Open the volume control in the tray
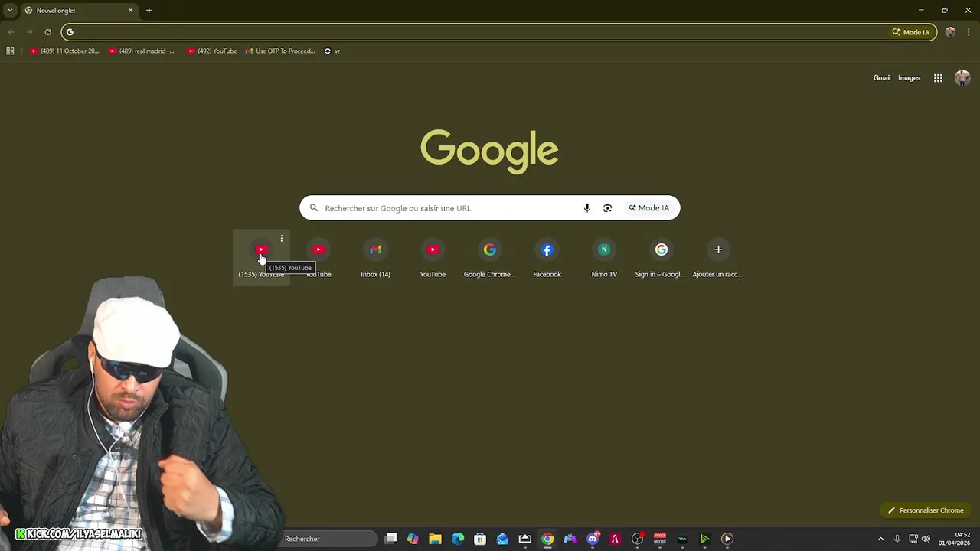The height and width of the screenshot is (551, 980). (926, 539)
